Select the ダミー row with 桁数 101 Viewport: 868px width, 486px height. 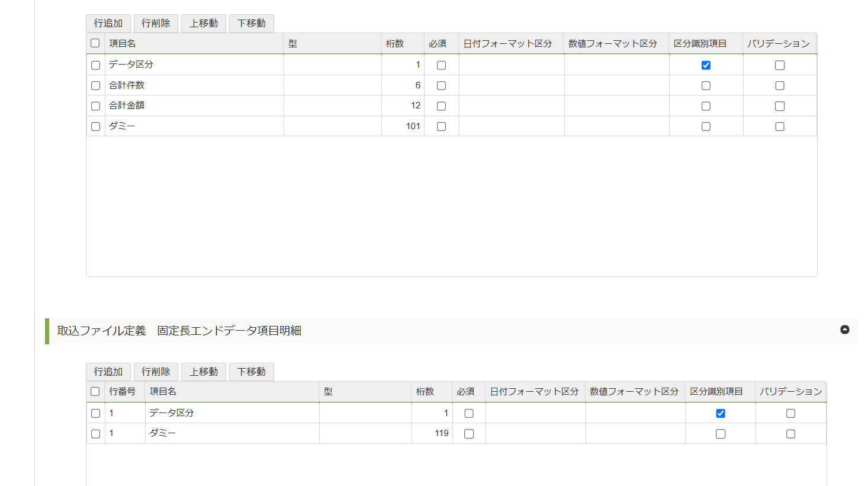[95, 126]
